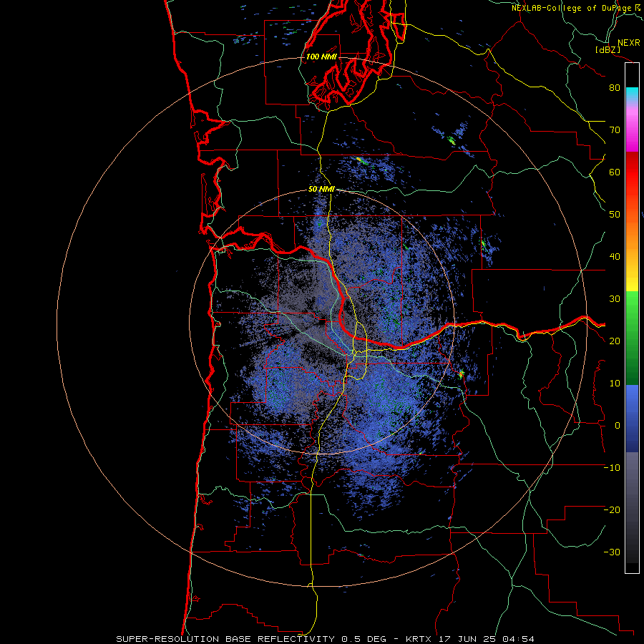644x644 pixels.
Task: Click the 70 value on the dBZ scale
Action: point(615,130)
